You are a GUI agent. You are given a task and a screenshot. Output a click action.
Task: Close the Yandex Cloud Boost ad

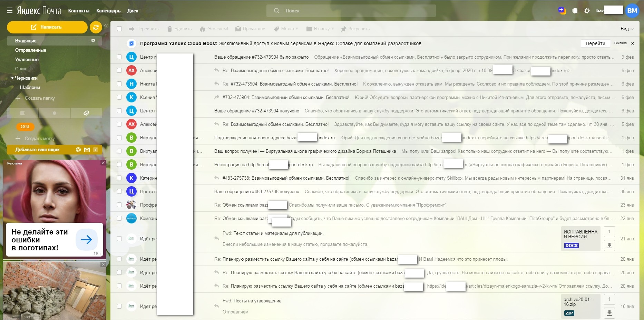633,43
